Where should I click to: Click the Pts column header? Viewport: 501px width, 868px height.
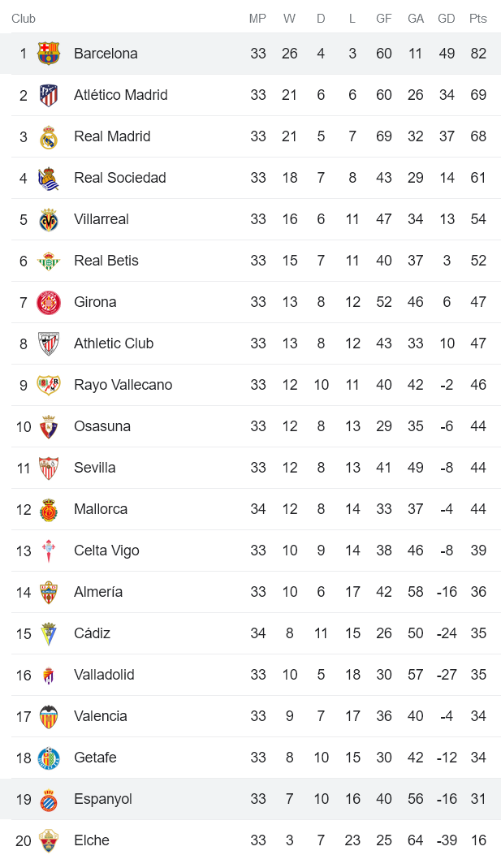tap(477, 19)
